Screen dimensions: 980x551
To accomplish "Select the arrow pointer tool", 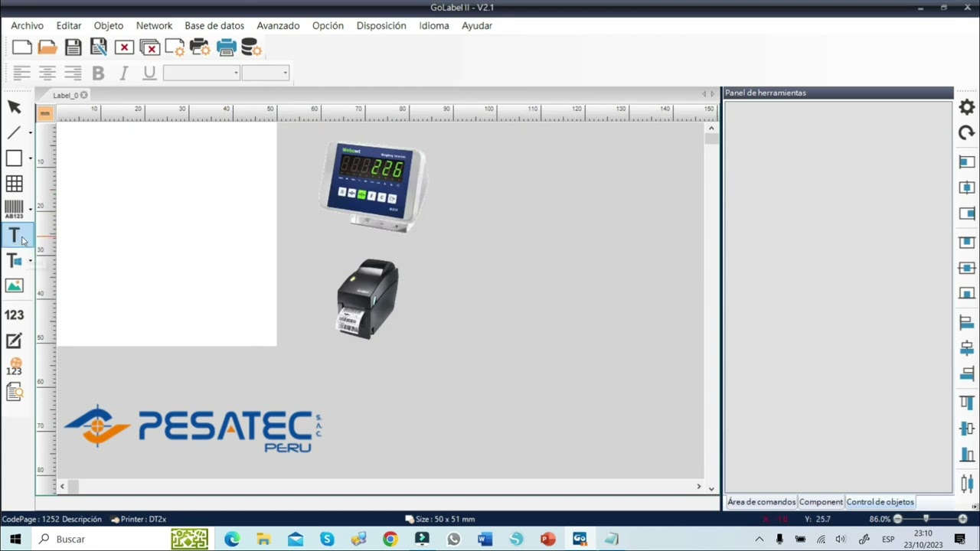I will tap(14, 107).
